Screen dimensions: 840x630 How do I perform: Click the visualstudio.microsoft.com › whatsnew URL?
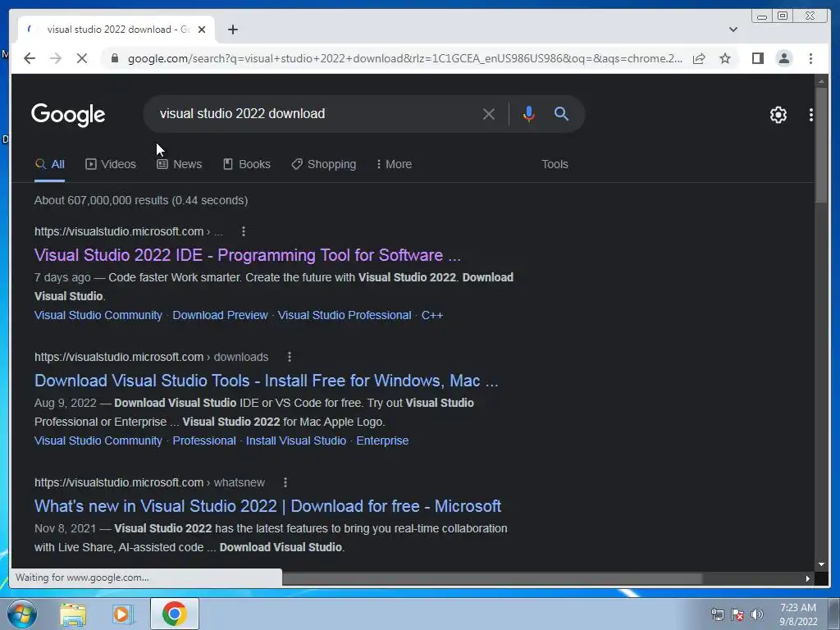149,482
